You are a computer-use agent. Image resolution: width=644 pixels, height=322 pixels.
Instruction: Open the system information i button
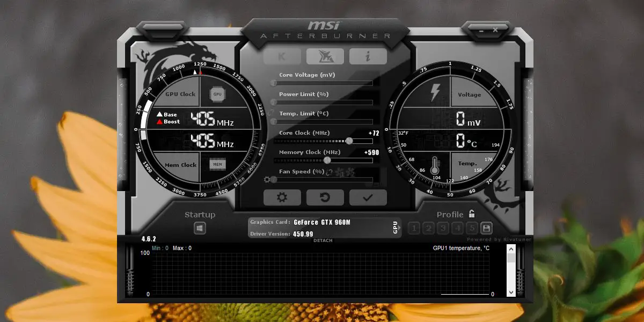(368, 56)
